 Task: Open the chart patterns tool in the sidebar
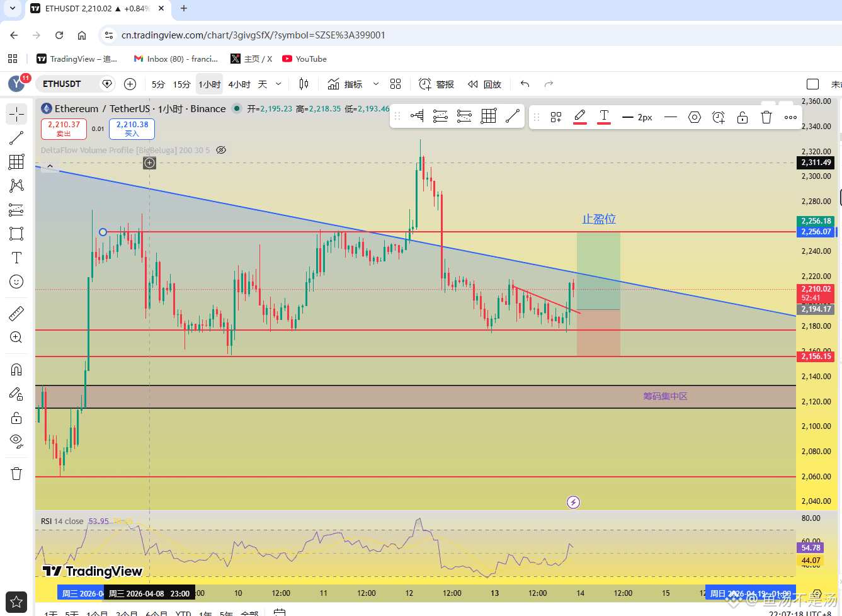click(x=16, y=186)
